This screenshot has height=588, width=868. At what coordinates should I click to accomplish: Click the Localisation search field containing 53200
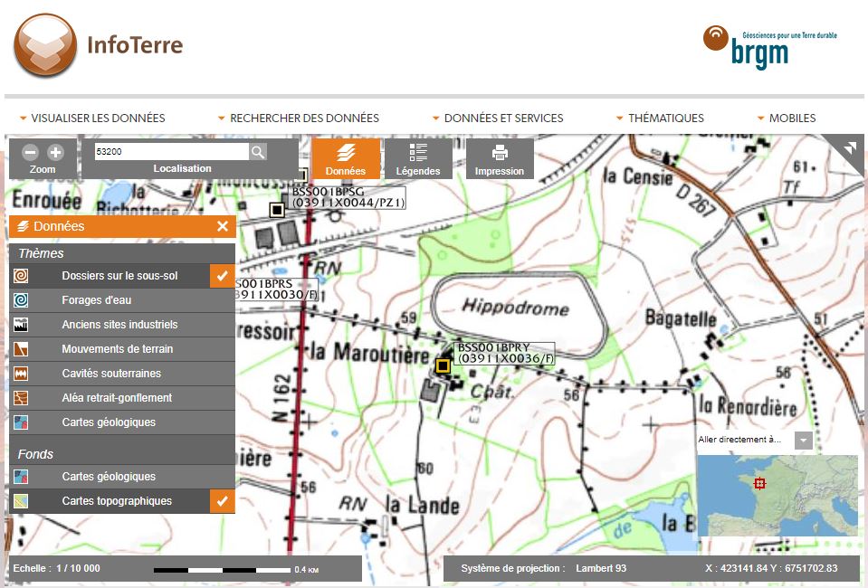pyautogui.click(x=172, y=152)
